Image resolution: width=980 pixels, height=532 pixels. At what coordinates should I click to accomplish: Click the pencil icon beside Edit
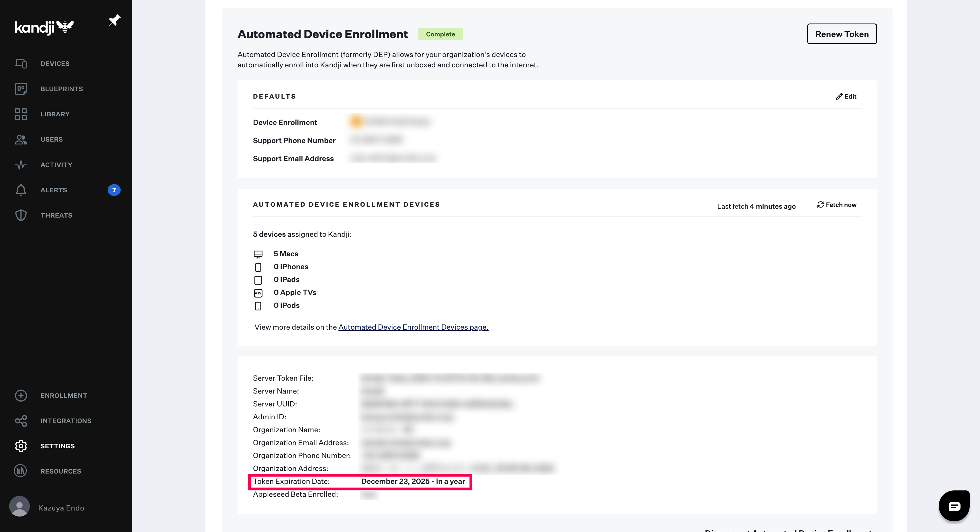click(839, 97)
